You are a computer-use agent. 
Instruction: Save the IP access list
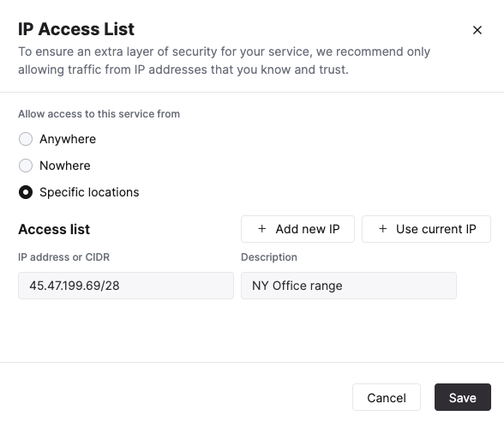463,397
